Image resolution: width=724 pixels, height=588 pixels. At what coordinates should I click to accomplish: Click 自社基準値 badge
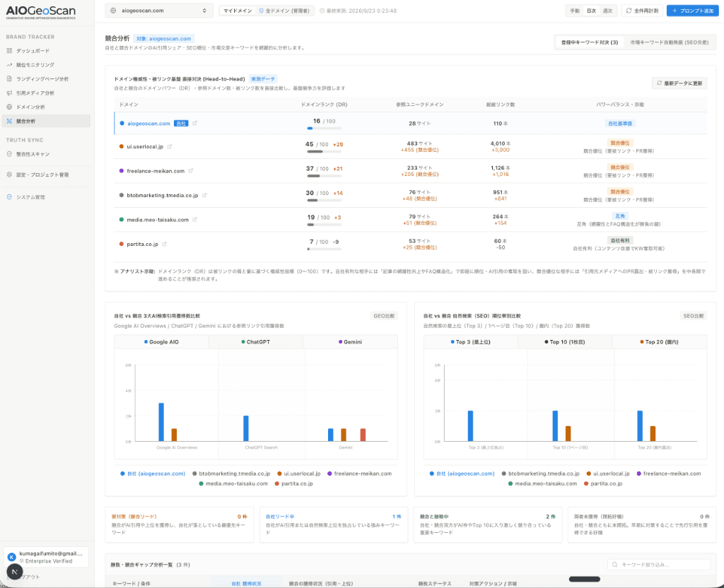(619, 124)
